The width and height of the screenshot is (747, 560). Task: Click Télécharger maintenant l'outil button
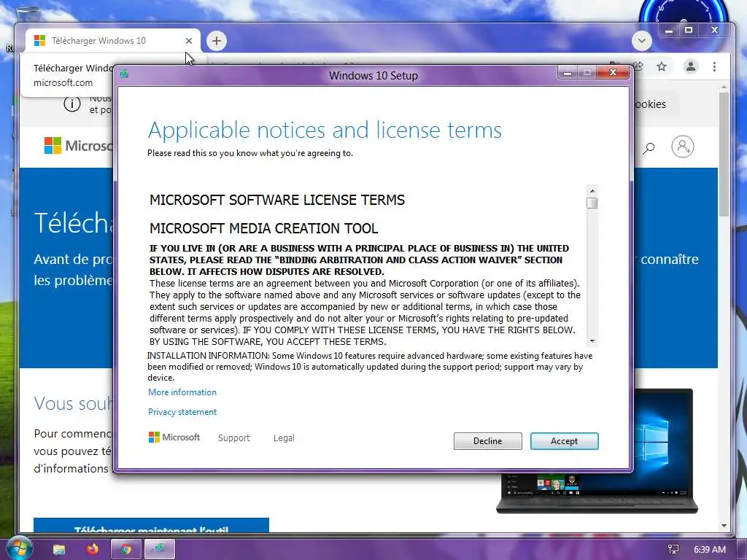(152, 525)
